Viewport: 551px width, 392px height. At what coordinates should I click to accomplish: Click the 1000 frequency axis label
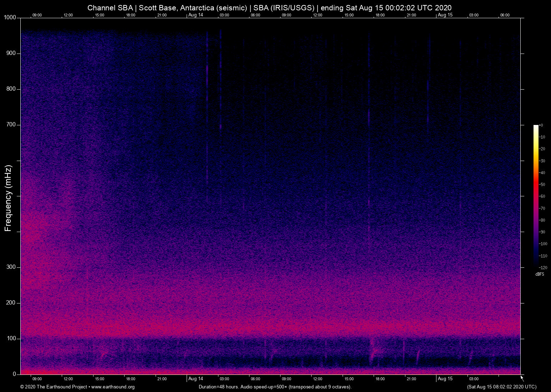(x=9, y=17)
